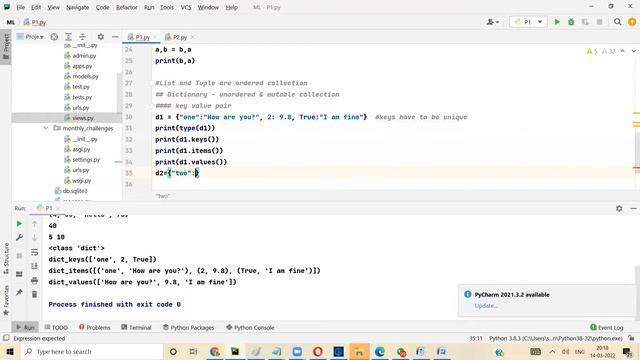Open Microsoft Edge from taskbar
The image size is (640, 360).
(x=380, y=351)
